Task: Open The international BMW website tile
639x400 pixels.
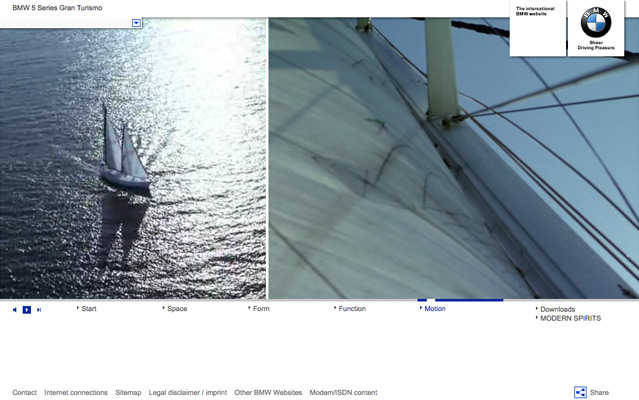Action: pos(538,28)
